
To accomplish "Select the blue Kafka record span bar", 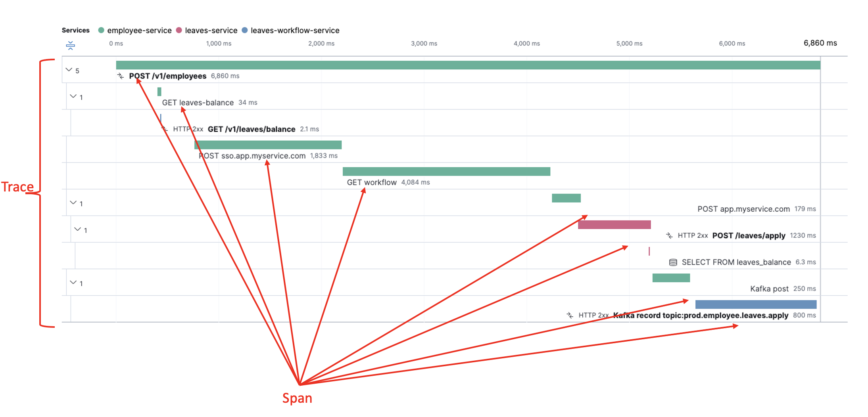I will 756,304.
